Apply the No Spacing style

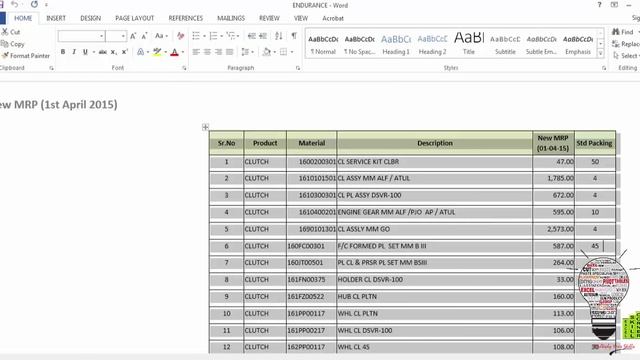359,44
